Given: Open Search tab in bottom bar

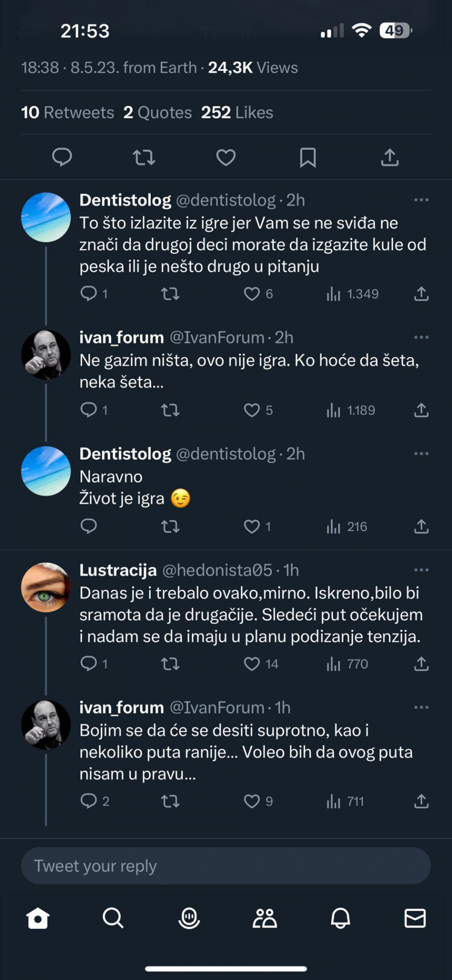Looking at the screenshot, I should [x=113, y=918].
